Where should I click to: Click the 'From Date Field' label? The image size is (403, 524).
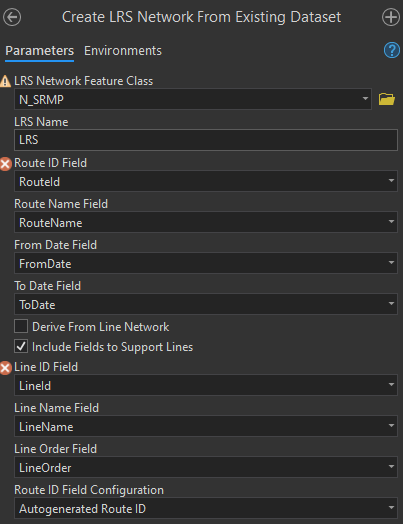55,245
